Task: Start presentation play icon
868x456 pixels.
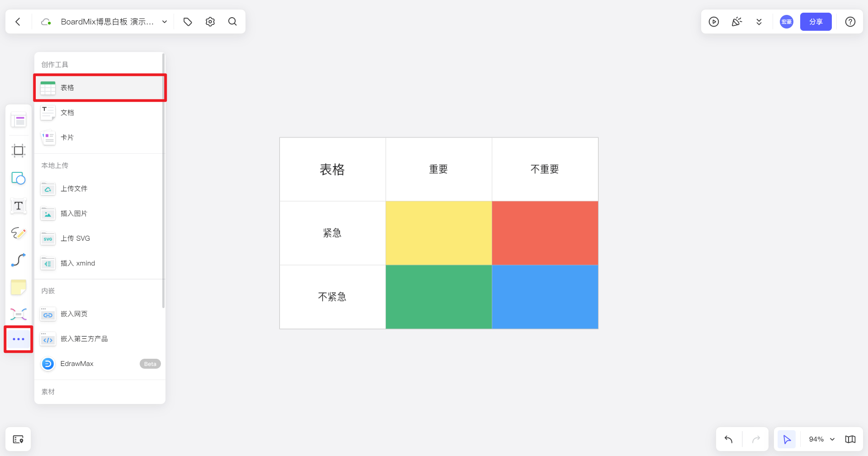Action: click(714, 22)
